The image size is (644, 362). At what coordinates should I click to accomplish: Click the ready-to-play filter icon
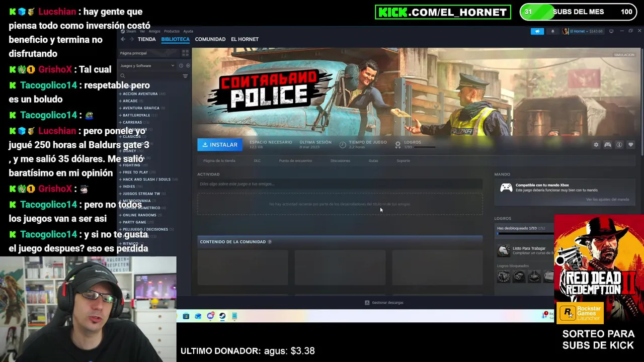(188, 66)
